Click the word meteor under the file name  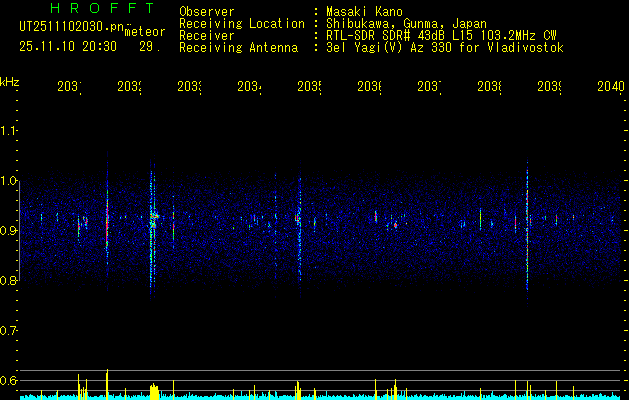145,32
